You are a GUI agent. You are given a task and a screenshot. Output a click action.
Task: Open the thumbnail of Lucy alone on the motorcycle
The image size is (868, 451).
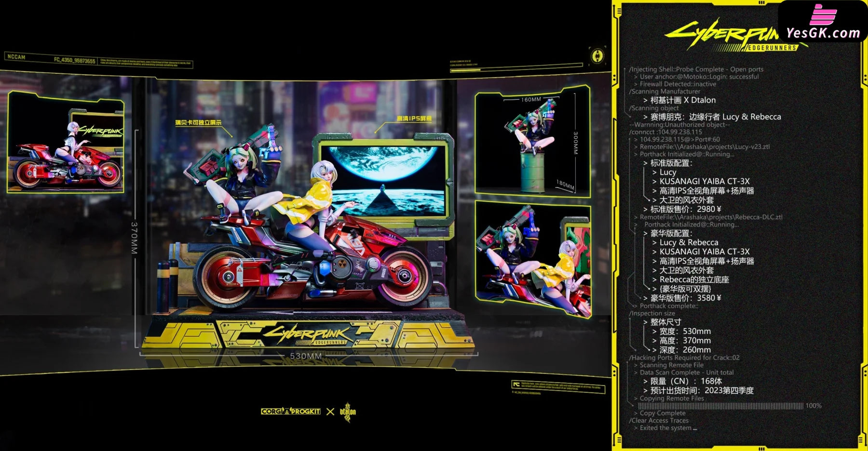(x=66, y=143)
